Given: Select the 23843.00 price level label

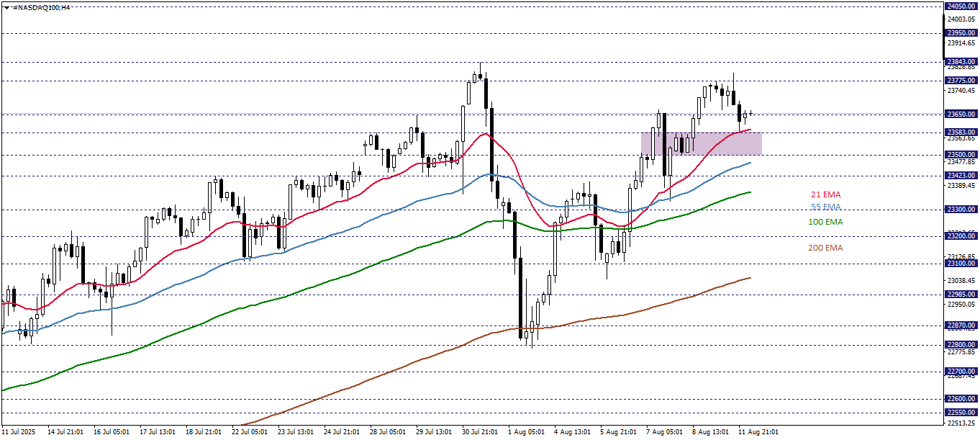Looking at the screenshot, I should [x=961, y=62].
